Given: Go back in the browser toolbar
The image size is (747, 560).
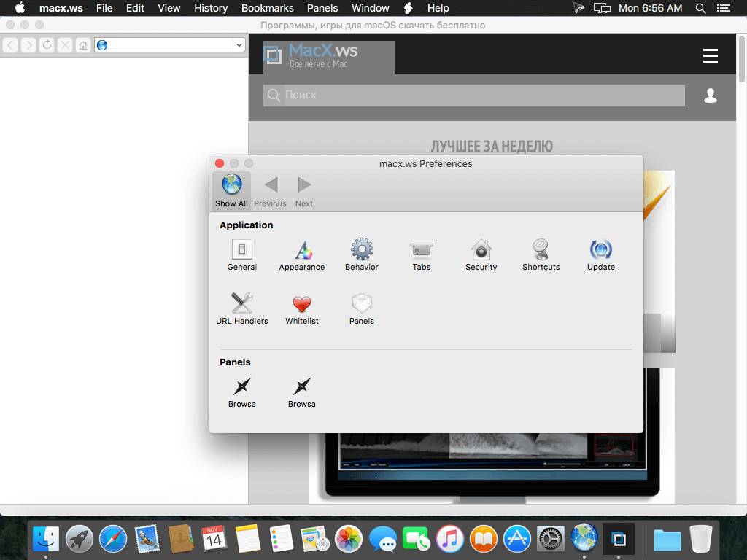Looking at the screenshot, I should tap(10, 45).
